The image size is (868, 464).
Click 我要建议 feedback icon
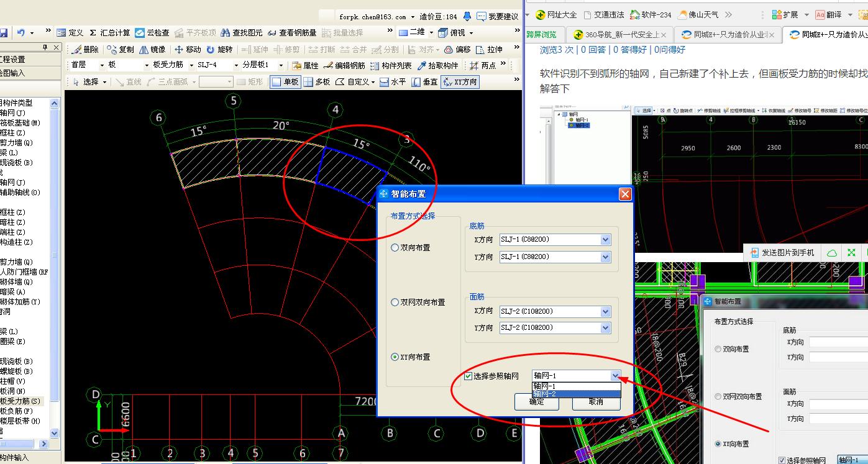point(498,16)
